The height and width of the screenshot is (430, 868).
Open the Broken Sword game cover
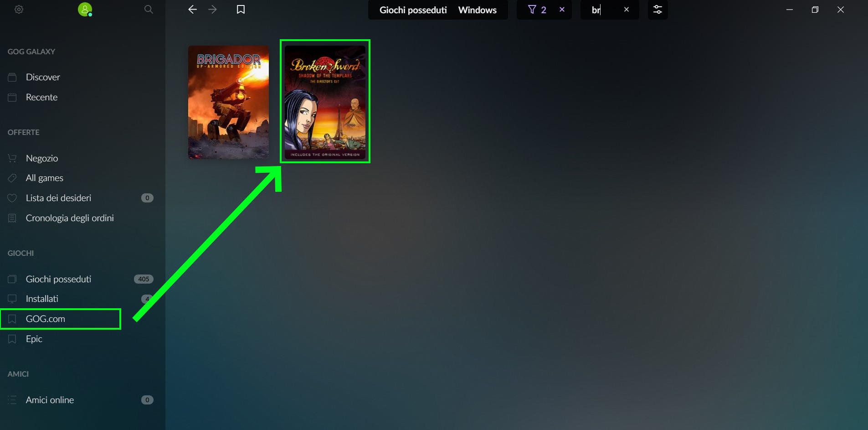coord(325,102)
